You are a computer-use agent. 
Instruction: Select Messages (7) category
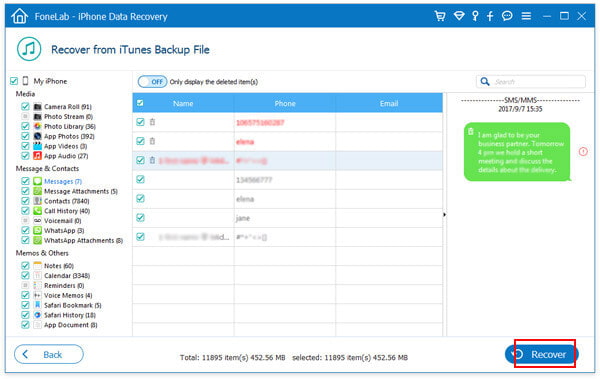[x=63, y=181]
